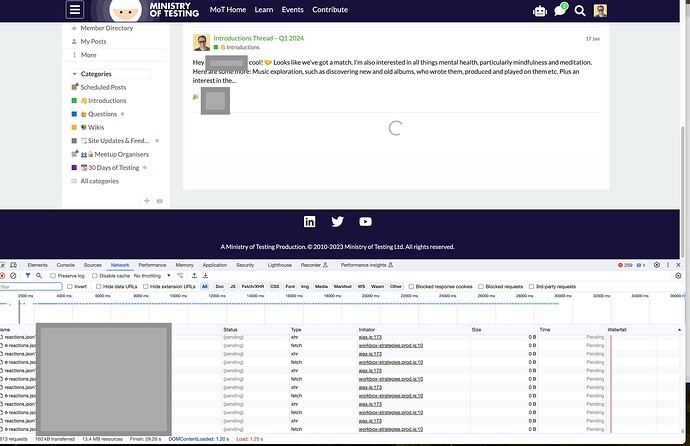This screenshot has width=690, height=446.
Task: Open the No throttling dropdown
Action: pos(152,276)
